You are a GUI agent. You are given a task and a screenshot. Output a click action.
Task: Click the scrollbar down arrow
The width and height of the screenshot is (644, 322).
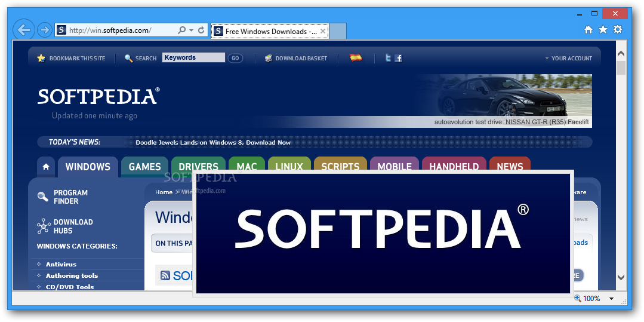[x=621, y=277]
